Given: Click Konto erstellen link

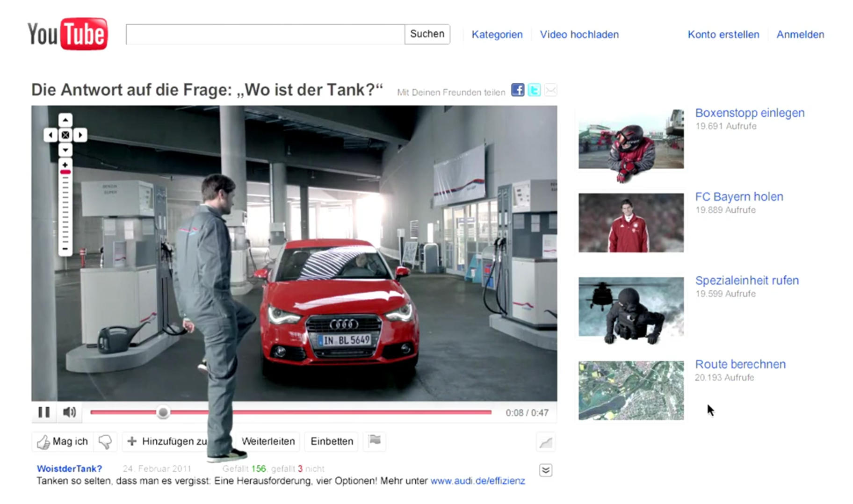Looking at the screenshot, I should 723,35.
